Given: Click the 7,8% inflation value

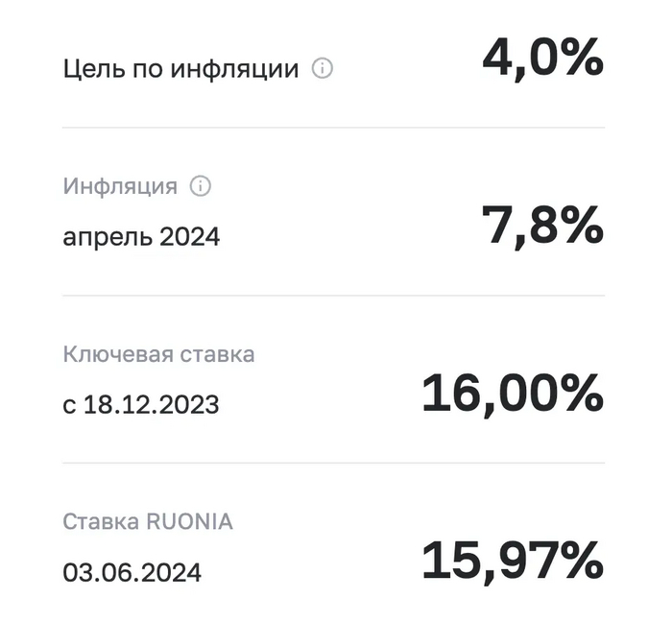Looking at the screenshot, I should pos(542,227).
